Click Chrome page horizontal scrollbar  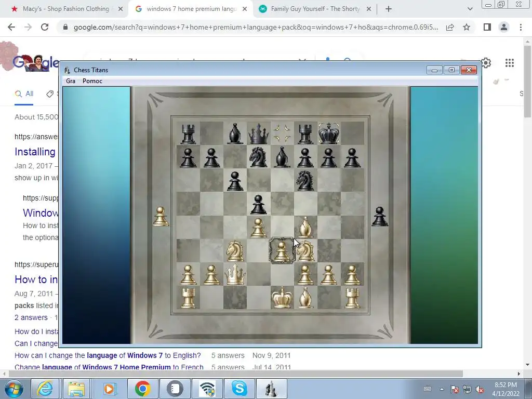click(235, 374)
